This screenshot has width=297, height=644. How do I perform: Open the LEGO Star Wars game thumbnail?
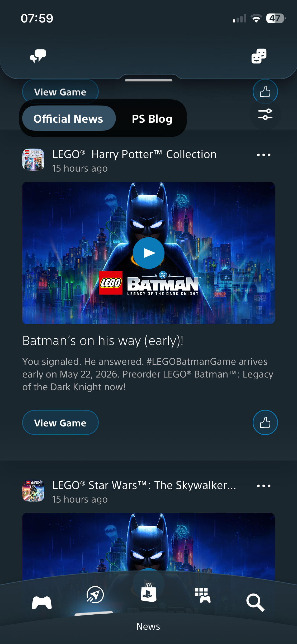(33, 491)
